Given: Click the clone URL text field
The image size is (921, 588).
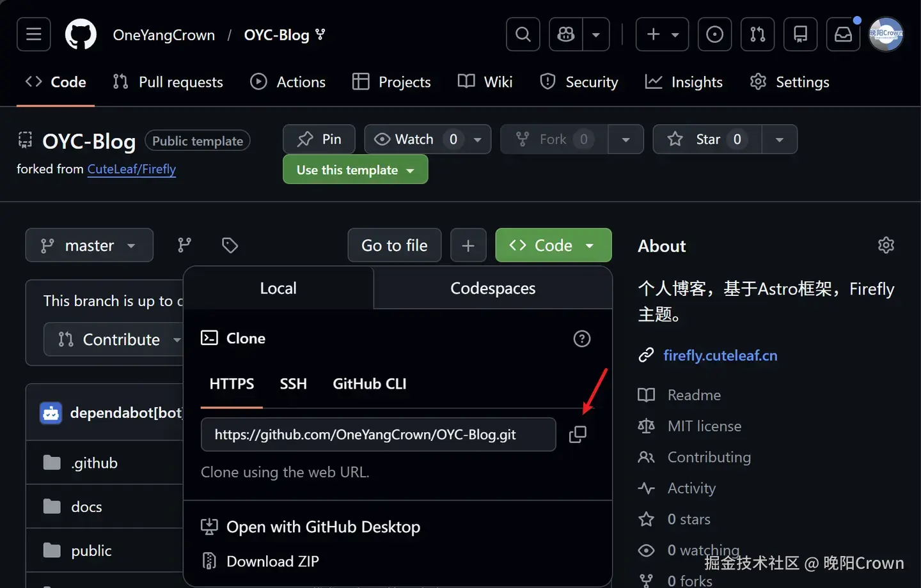Looking at the screenshot, I should click(x=379, y=435).
